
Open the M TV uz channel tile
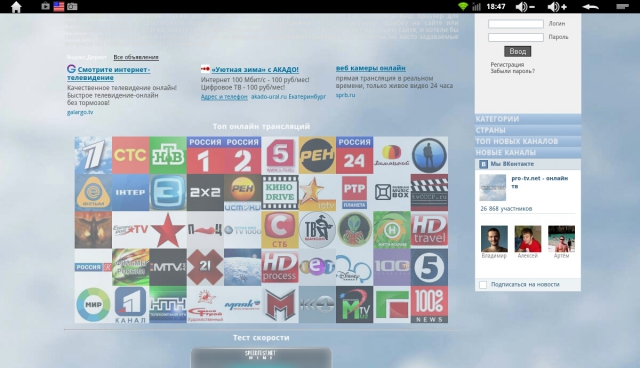tap(354, 304)
